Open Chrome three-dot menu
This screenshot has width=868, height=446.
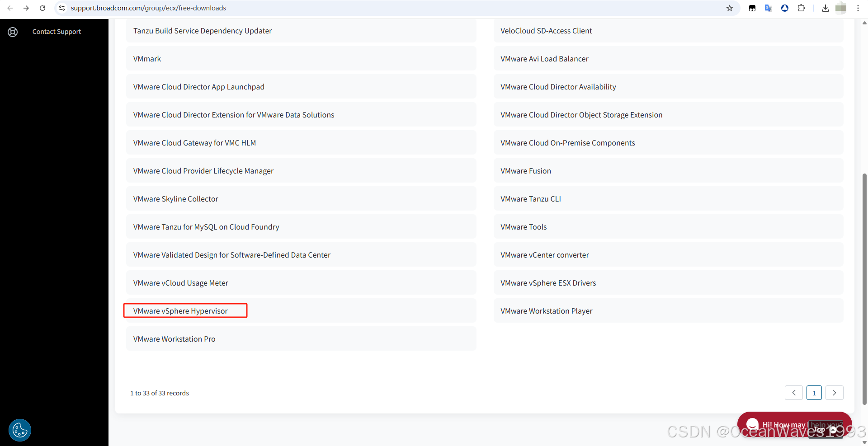tap(858, 8)
